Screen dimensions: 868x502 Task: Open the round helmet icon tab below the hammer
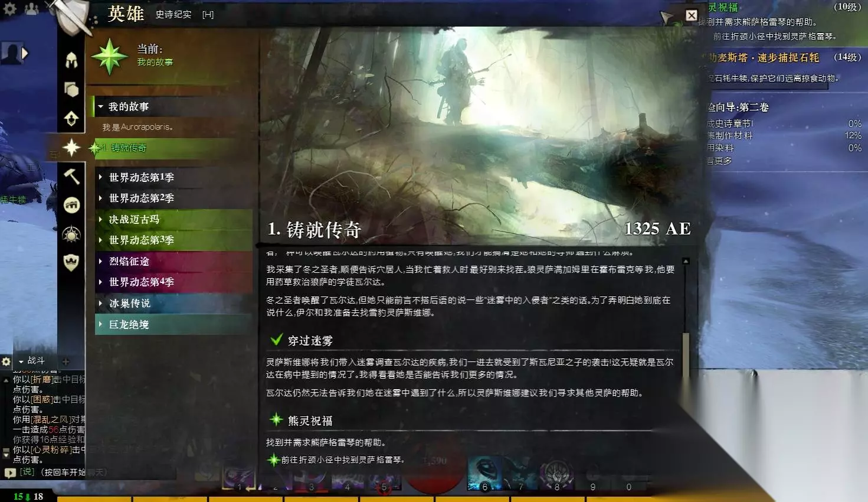tap(71, 205)
